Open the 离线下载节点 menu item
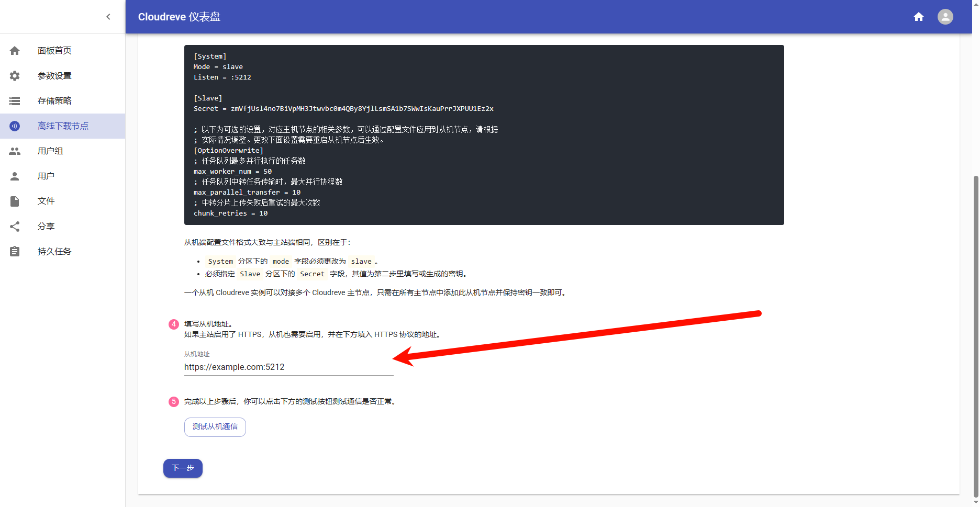 (x=62, y=126)
